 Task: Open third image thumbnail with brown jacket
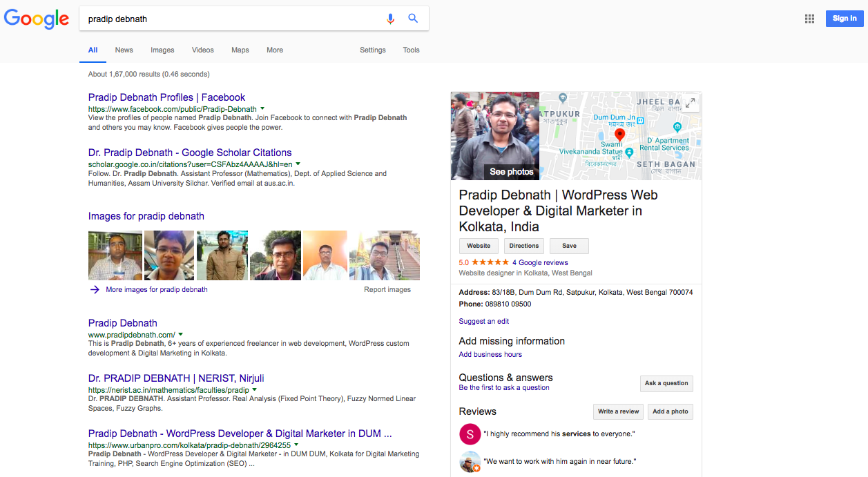click(x=222, y=255)
